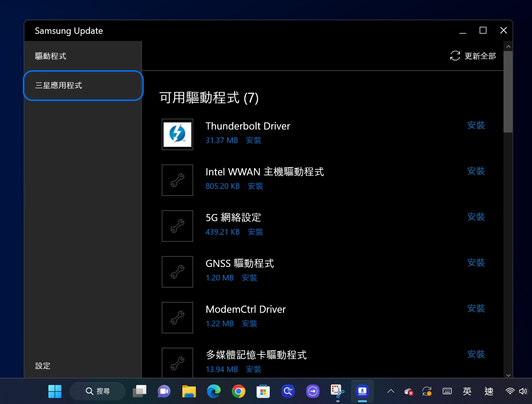Screen dimensions: 532x404
Task: Click the Thunderbolt Driver icon thumbnail
Action: coord(177,134)
